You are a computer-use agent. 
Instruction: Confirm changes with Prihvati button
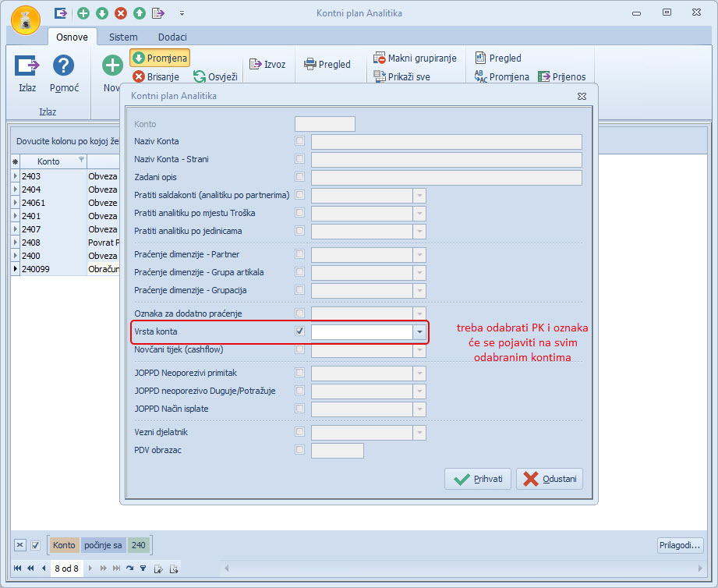(x=478, y=479)
